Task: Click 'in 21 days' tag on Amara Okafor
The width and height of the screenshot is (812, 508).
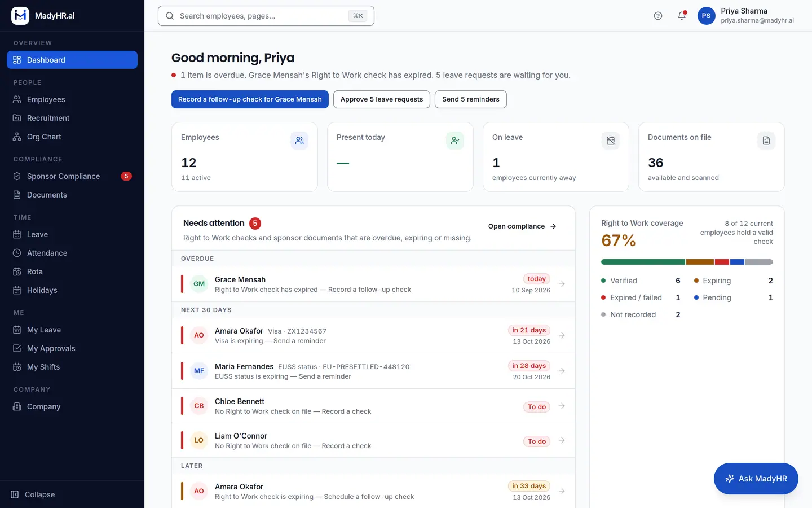Action: click(x=529, y=330)
